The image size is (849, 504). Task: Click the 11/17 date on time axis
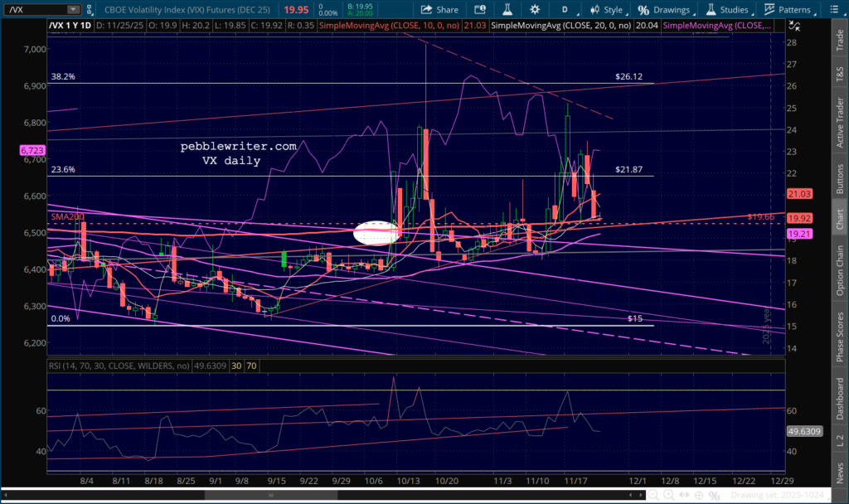576,481
